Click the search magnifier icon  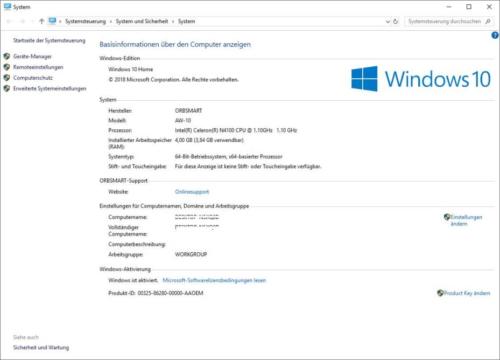(488, 21)
